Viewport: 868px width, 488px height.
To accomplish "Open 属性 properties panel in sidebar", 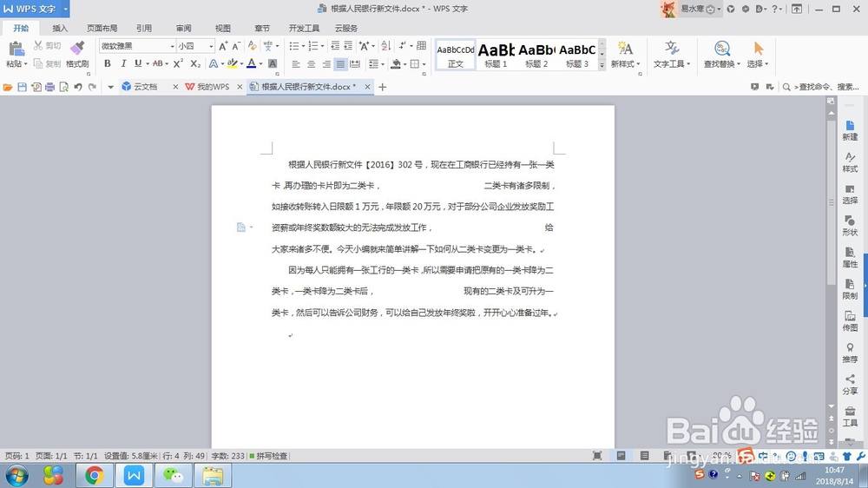I will coord(850,258).
